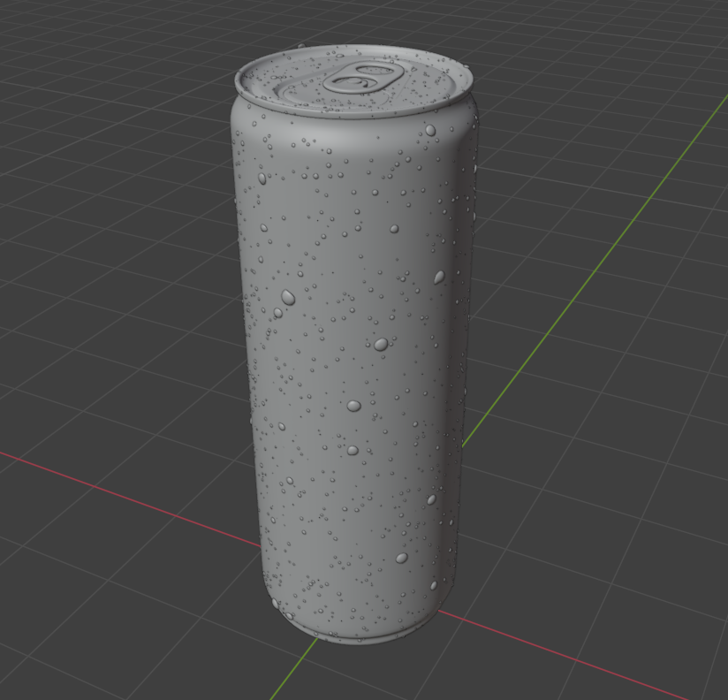Select the biggest droplet on the can's left-middle side
This screenshot has width=728, height=700.
click(288, 297)
